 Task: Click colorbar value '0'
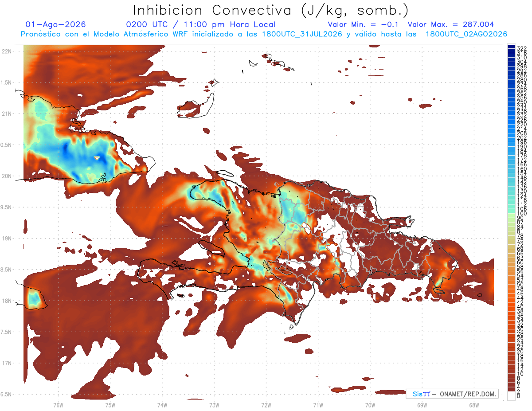click(519, 396)
